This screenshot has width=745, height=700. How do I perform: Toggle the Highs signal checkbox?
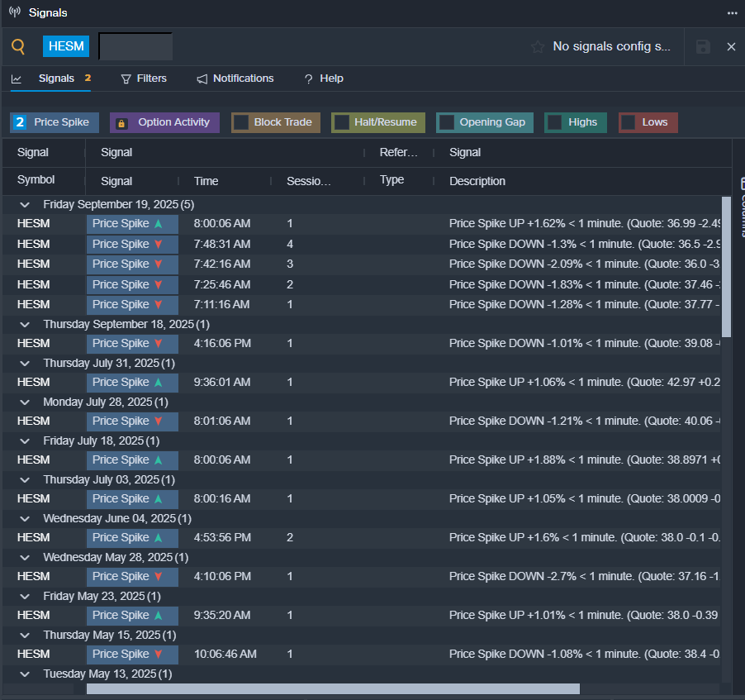point(555,122)
